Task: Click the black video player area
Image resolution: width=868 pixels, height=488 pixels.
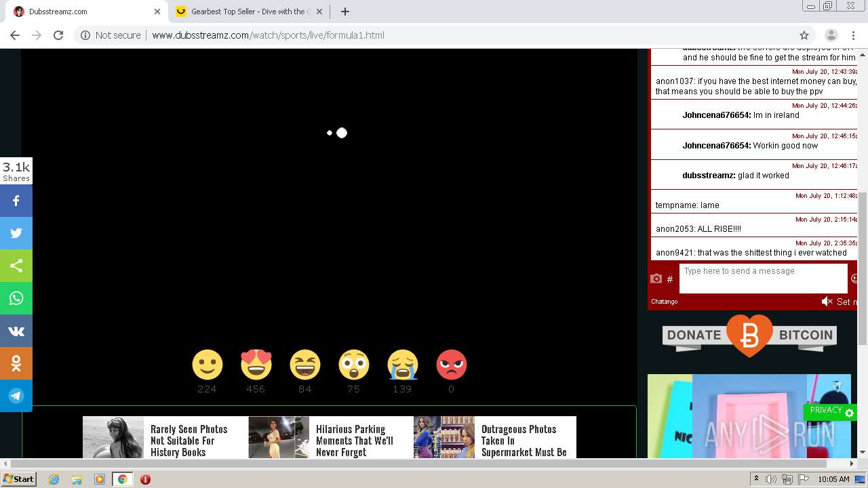Action: pos(329,197)
